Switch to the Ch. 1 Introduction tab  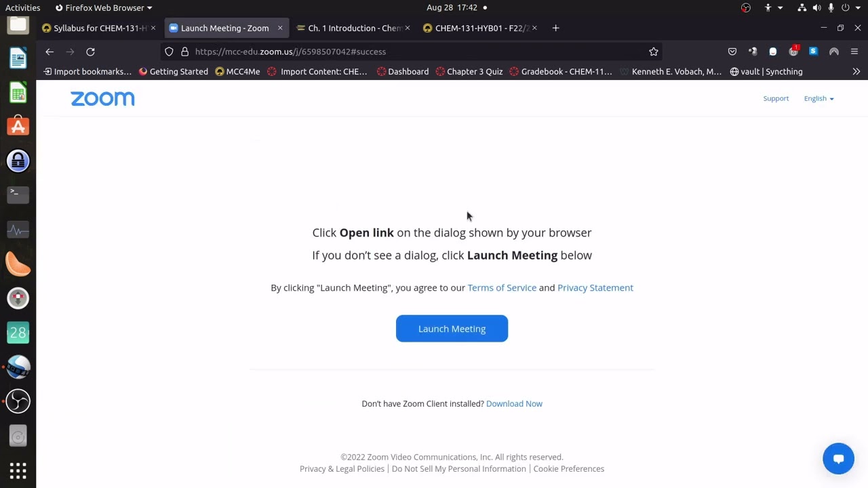354,28
